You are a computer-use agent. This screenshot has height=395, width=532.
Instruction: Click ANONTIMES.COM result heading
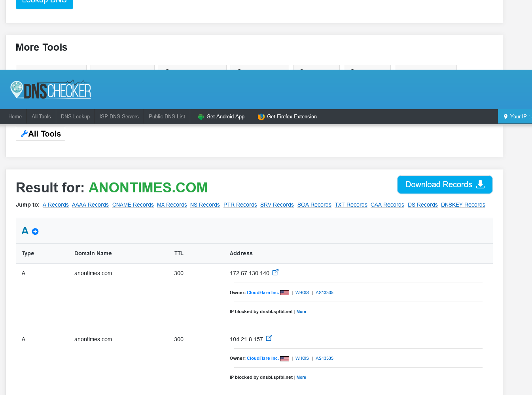pyautogui.click(x=148, y=188)
